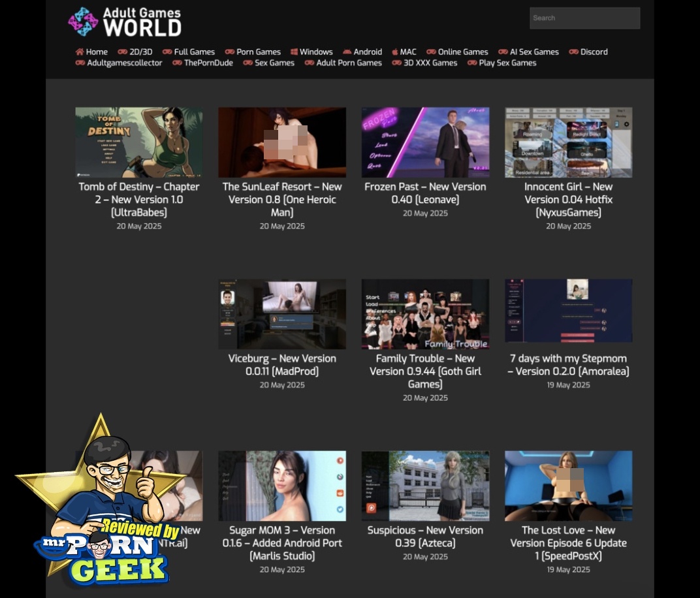The height and width of the screenshot is (598, 700).
Task: Click the gamepad icon beside Play Sex Games
Action: point(472,63)
